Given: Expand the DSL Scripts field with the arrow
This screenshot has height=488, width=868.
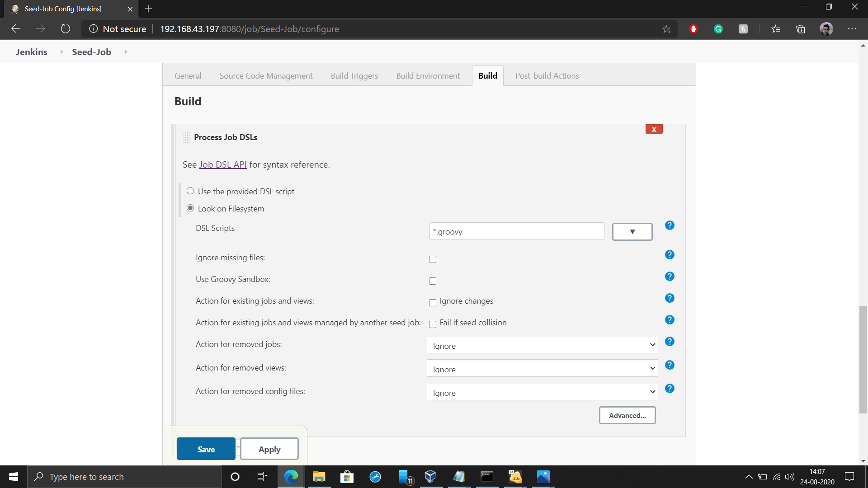Looking at the screenshot, I should point(632,231).
